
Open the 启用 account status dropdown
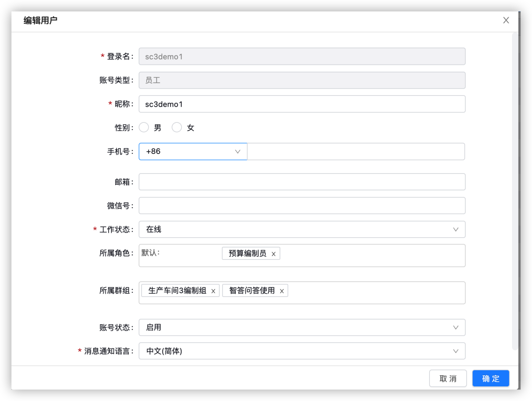click(x=302, y=327)
